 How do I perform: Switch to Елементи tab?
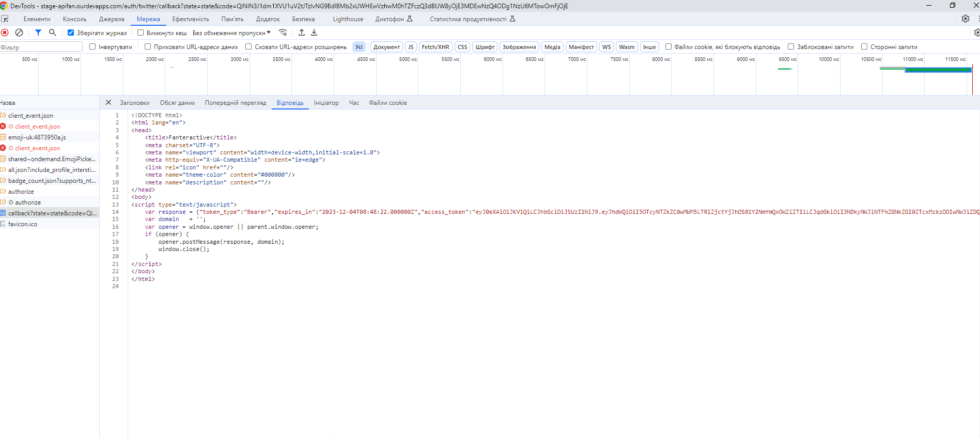37,19
